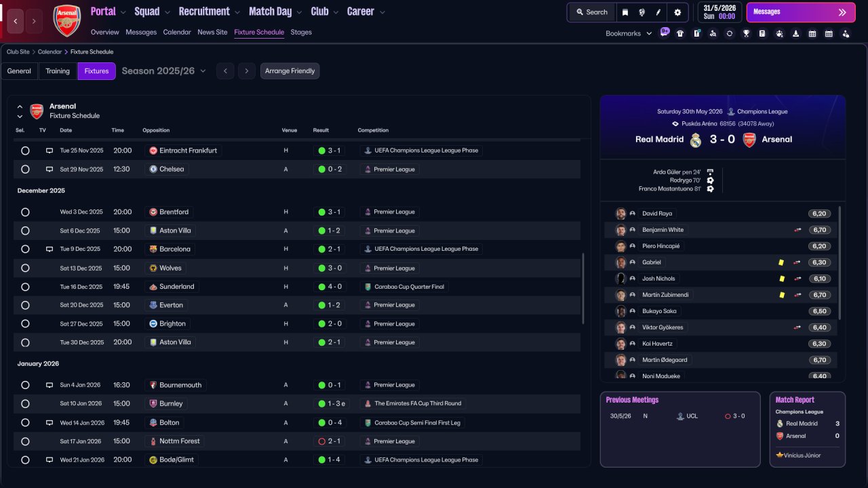Viewport: 868px width, 488px height.
Task: Click the Champions League icon on the Barcelona row
Action: tap(368, 249)
